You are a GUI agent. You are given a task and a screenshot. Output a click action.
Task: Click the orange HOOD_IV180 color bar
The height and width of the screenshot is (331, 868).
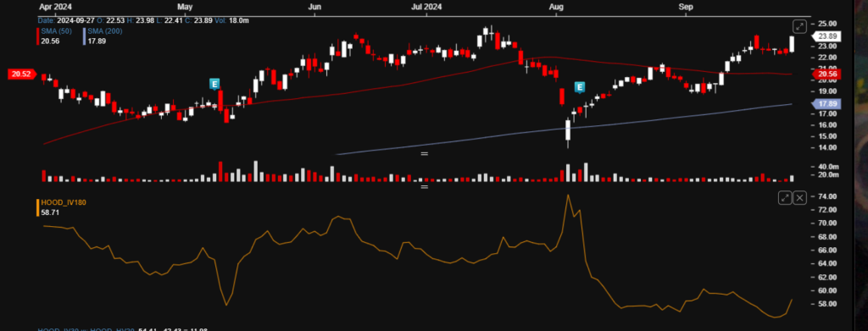pyautogui.click(x=37, y=207)
